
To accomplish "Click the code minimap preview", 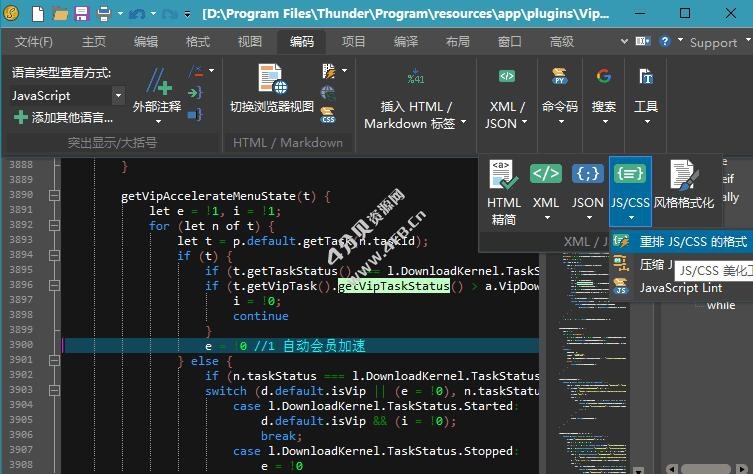I will pos(592,363).
